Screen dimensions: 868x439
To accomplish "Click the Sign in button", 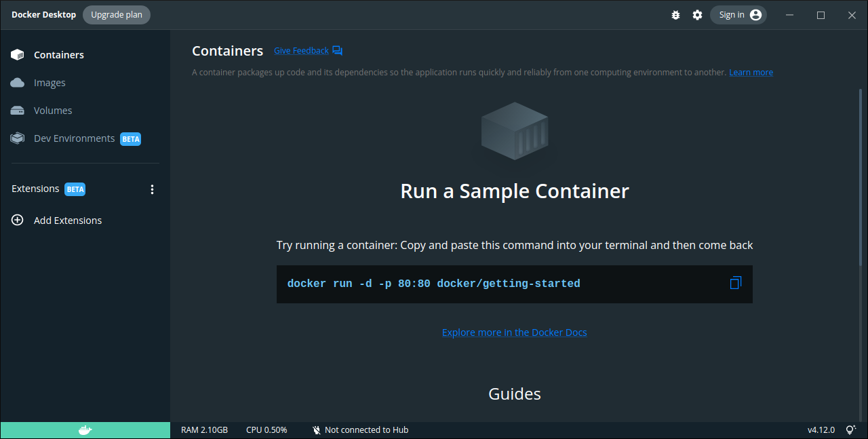I will coord(738,14).
